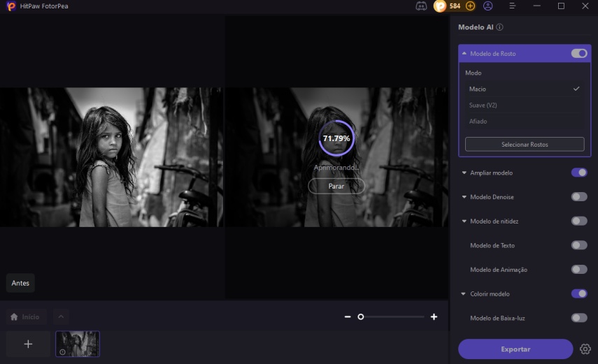Image resolution: width=598 pixels, height=364 pixels.
Task: Click the zoom out minus icon
Action: [x=348, y=316]
